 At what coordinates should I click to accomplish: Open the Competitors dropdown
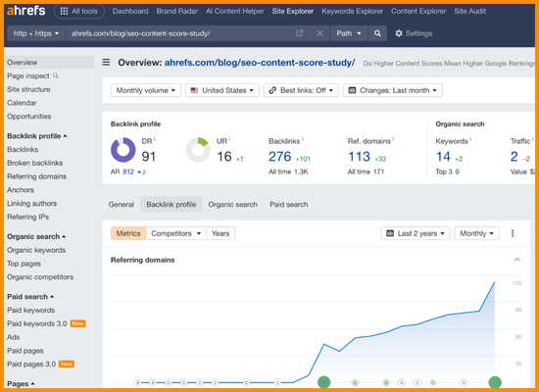coord(176,233)
